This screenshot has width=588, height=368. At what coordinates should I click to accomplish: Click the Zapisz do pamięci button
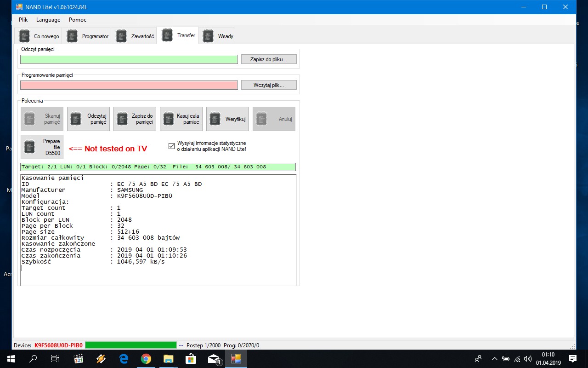pyautogui.click(x=135, y=119)
